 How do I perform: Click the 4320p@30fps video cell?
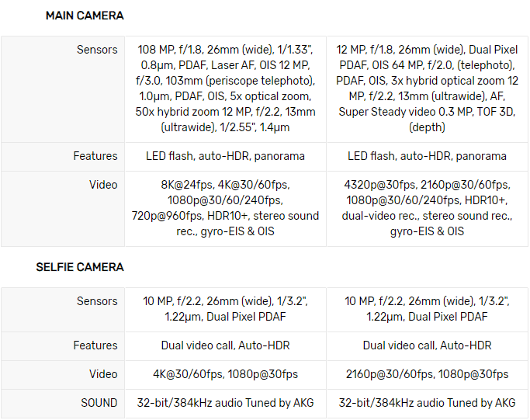coord(427,208)
